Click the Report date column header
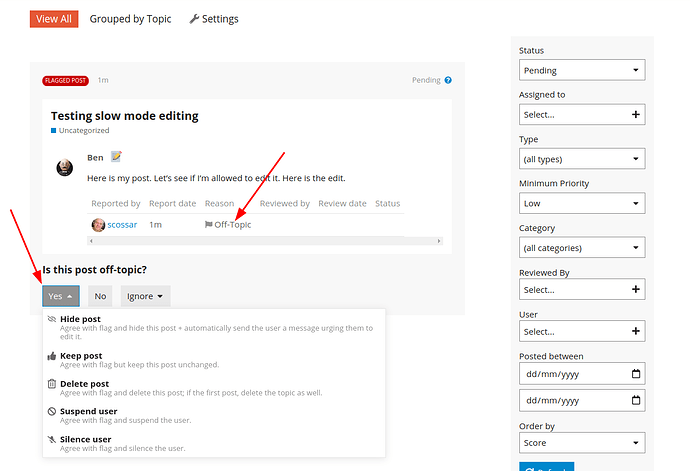The image size is (690, 471). [x=172, y=203]
